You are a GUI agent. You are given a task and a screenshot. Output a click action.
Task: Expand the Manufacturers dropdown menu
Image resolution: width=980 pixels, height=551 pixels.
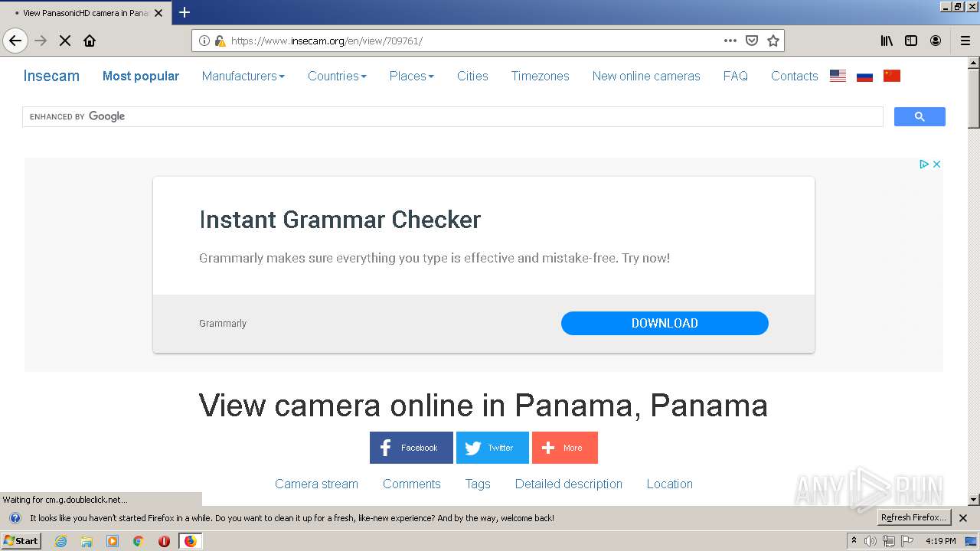tap(243, 76)
